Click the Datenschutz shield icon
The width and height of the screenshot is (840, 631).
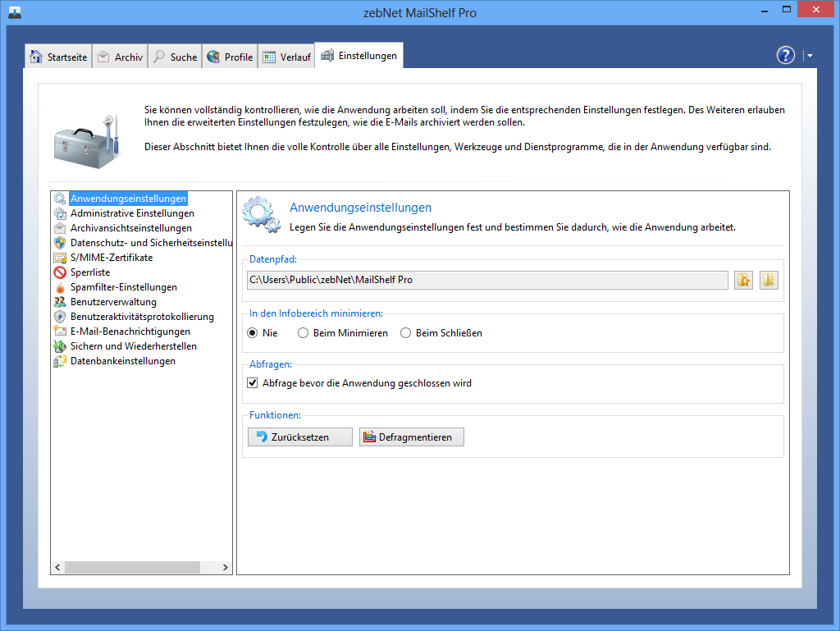(x=60, y=243)
